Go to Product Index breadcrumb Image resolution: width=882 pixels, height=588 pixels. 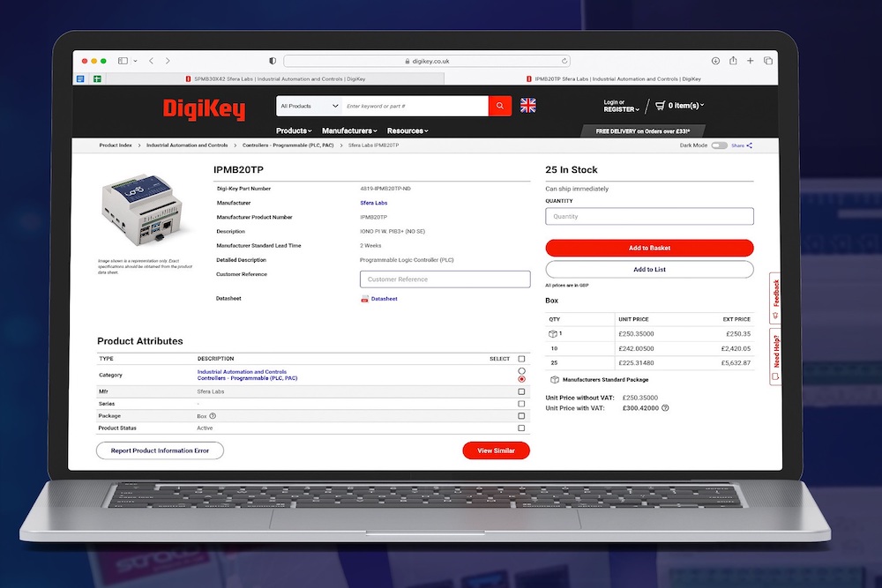pyautogui.click(x=116, y=145)
